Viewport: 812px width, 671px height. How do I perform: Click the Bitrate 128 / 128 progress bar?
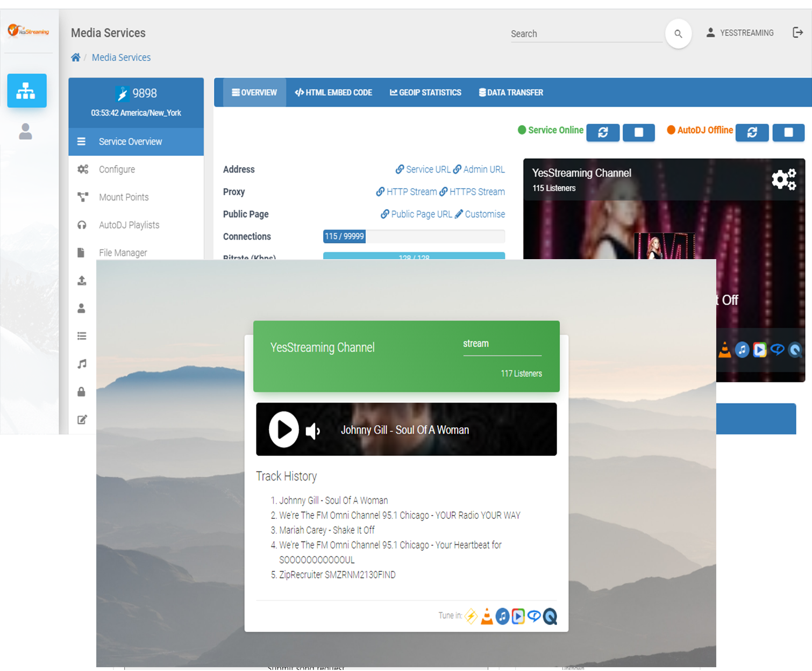414,256
